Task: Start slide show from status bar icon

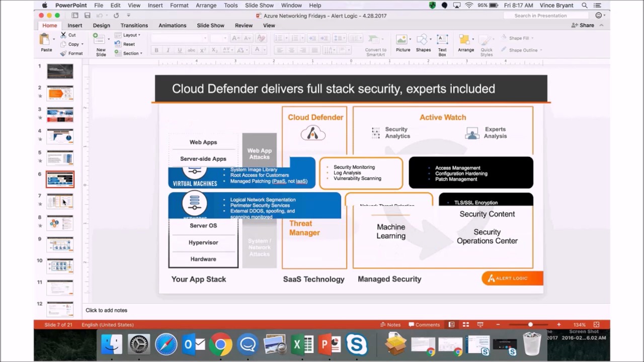Action: tap(480, 325)
